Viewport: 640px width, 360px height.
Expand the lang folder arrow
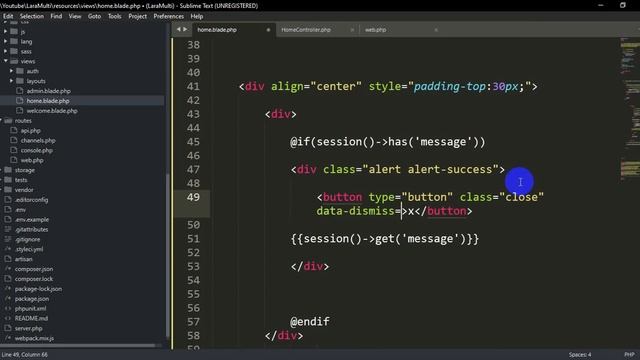5,41
